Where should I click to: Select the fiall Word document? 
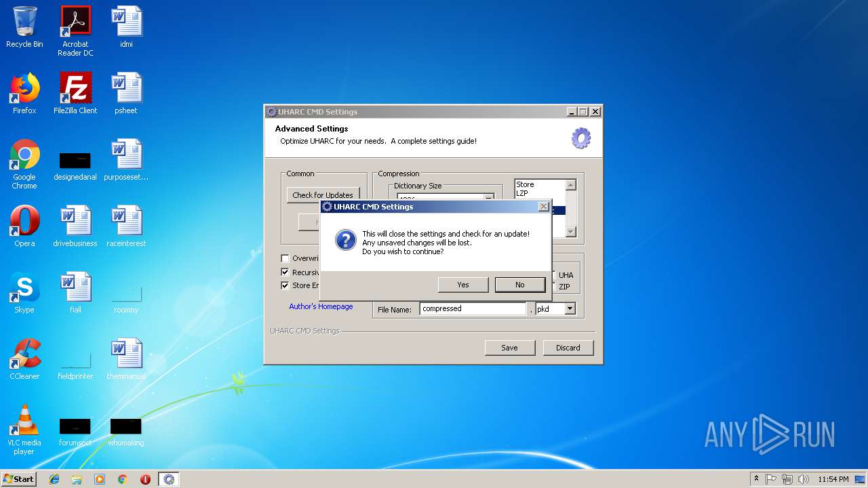[x=75, y=293]
